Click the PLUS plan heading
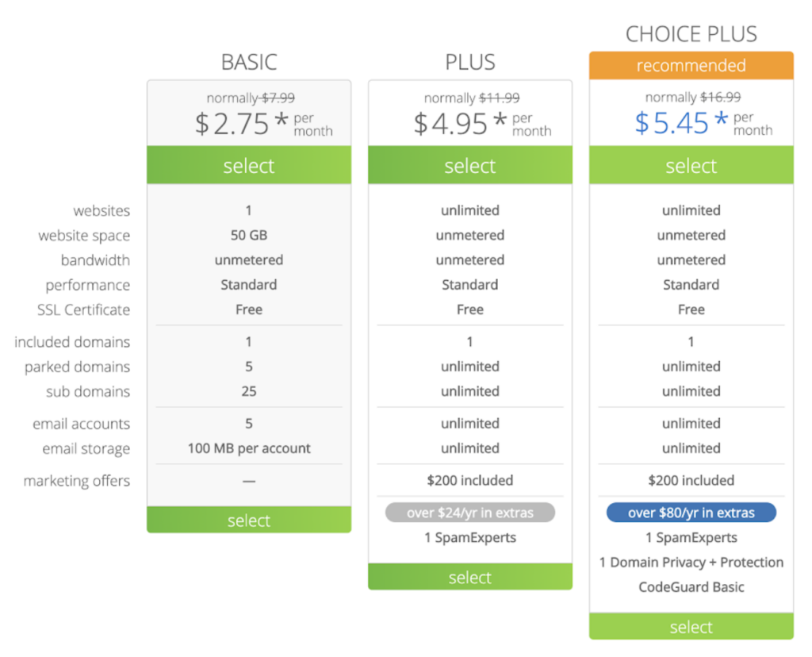Viewport: 812px width, 657px height. 470,62
